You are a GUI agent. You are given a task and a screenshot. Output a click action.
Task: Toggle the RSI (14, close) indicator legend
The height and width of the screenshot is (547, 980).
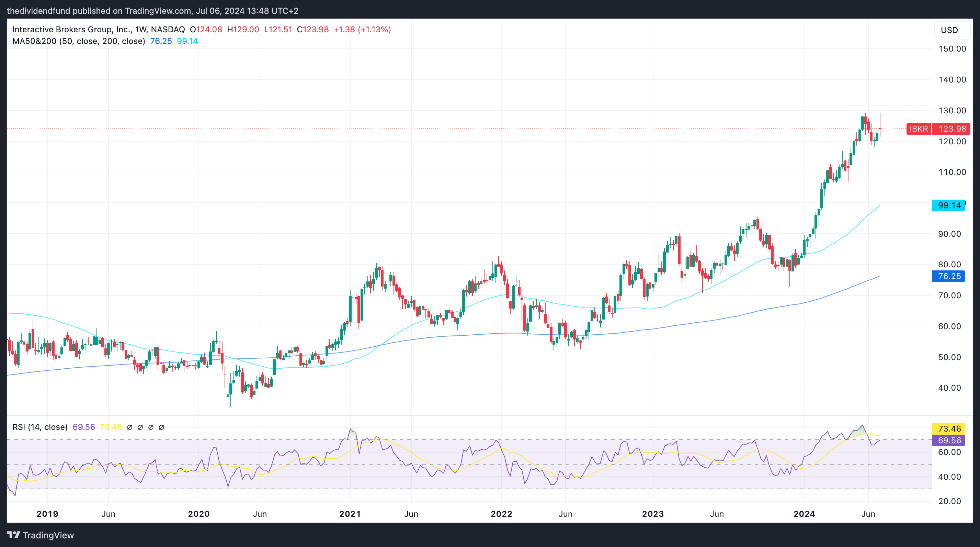click(x=39, y=427)
